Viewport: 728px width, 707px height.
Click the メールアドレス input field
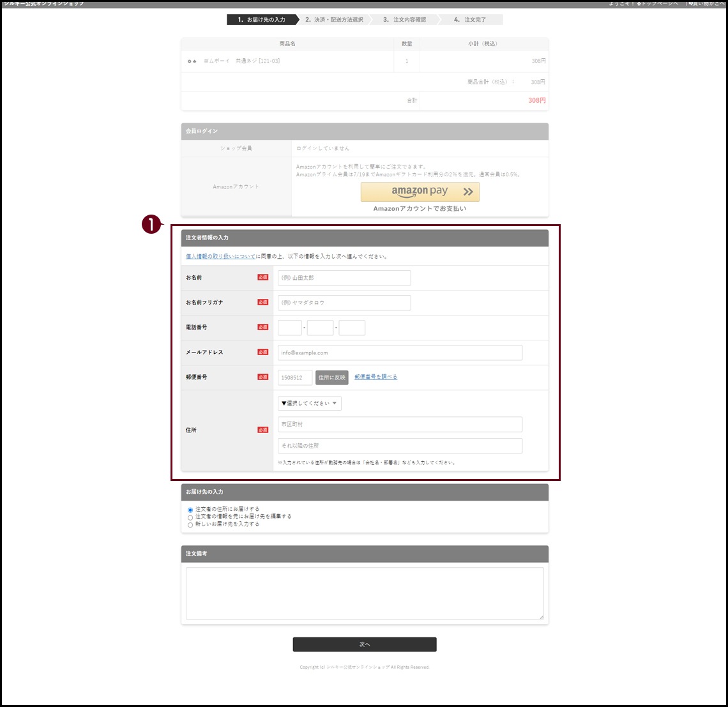point(400,353)
